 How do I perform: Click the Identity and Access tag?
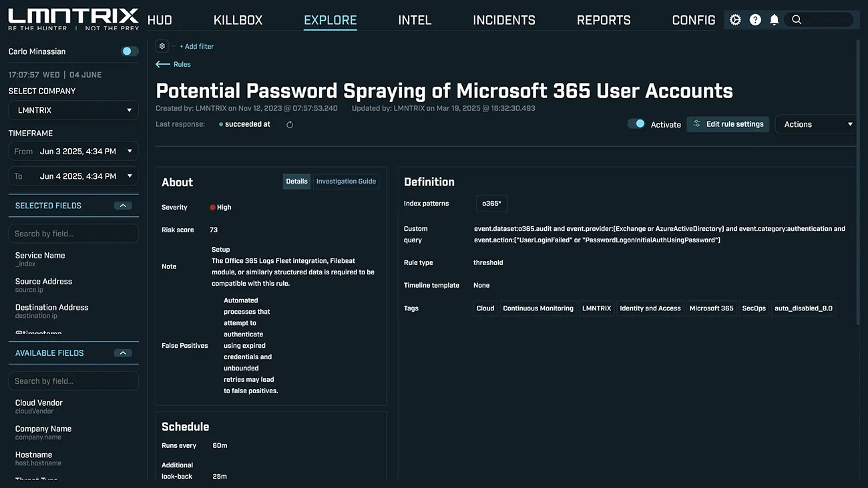(x=650, y=308)
